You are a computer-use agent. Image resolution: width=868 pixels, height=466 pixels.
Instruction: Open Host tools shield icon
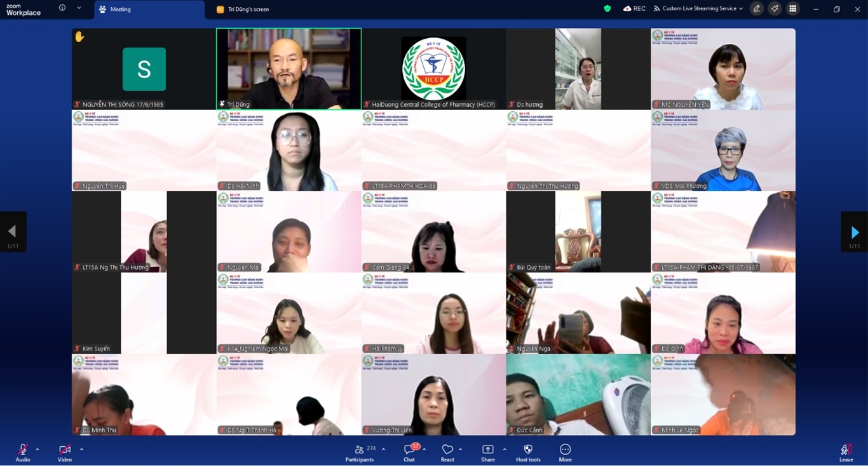click(x=527, y=451)
